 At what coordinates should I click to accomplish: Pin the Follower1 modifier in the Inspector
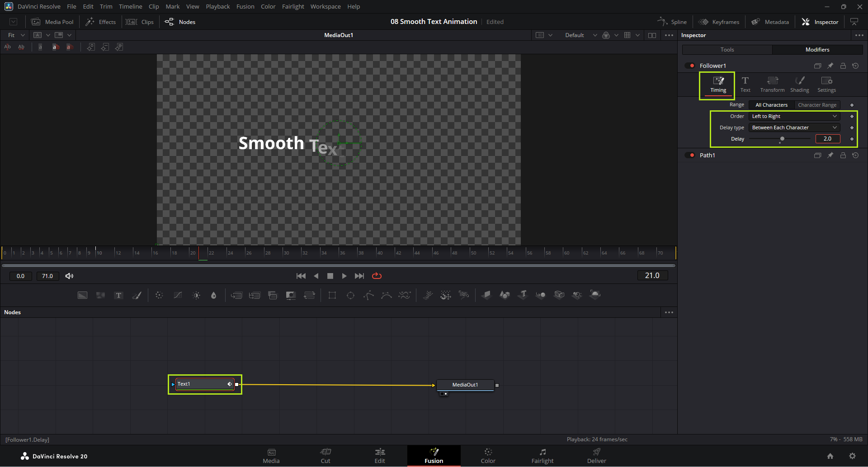click(x=830, y=66)
